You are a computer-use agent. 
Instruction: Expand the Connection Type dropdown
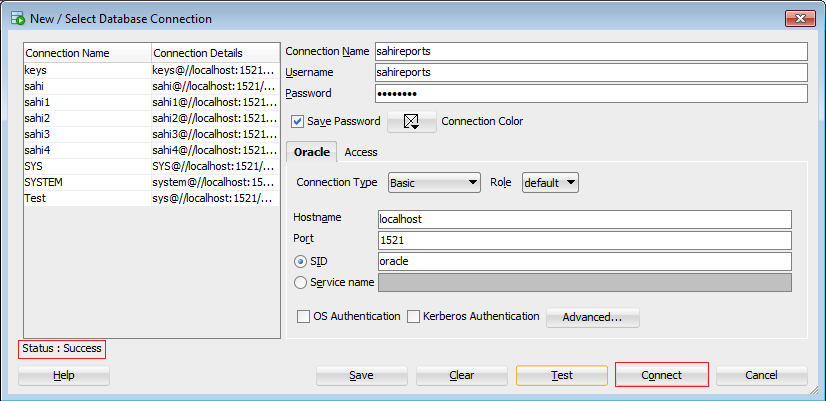(434, 183)
